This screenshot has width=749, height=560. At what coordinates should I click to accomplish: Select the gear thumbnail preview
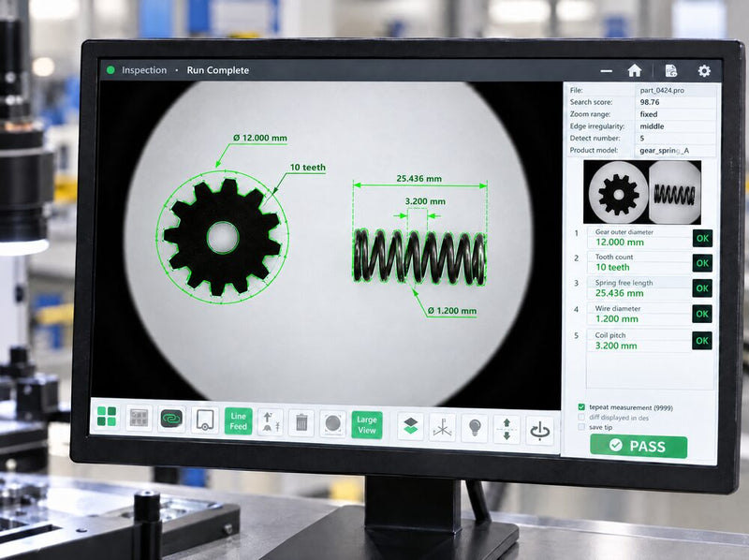616,193
